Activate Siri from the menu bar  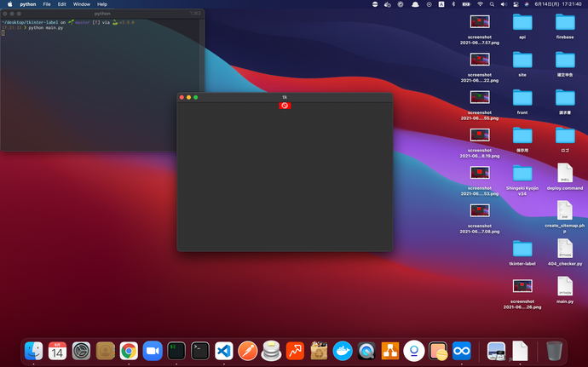pos(527,4)
